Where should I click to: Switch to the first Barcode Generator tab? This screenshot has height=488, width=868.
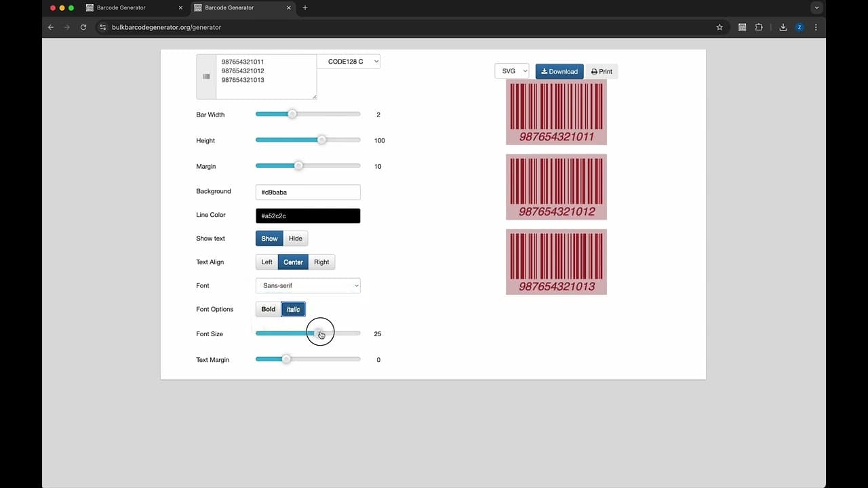134,7
